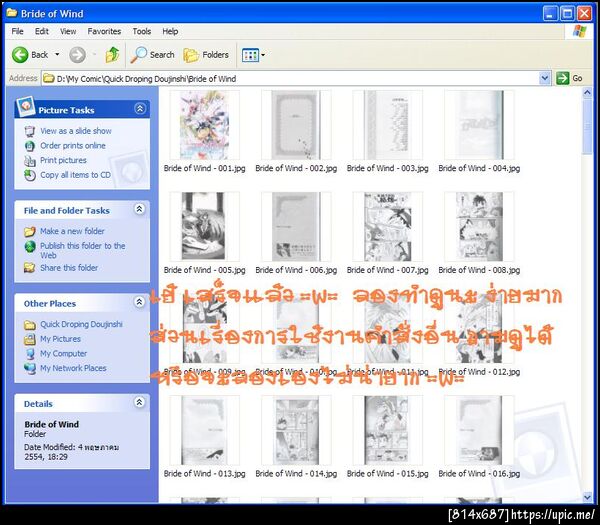Click the Windows flag logo in menu bar
This screenshot has width=600, height=525.
coord(579,31)
